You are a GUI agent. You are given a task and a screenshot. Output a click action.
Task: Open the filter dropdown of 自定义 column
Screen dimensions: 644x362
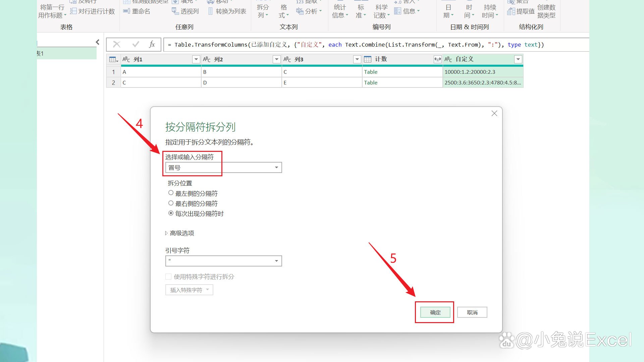point(518,59)
